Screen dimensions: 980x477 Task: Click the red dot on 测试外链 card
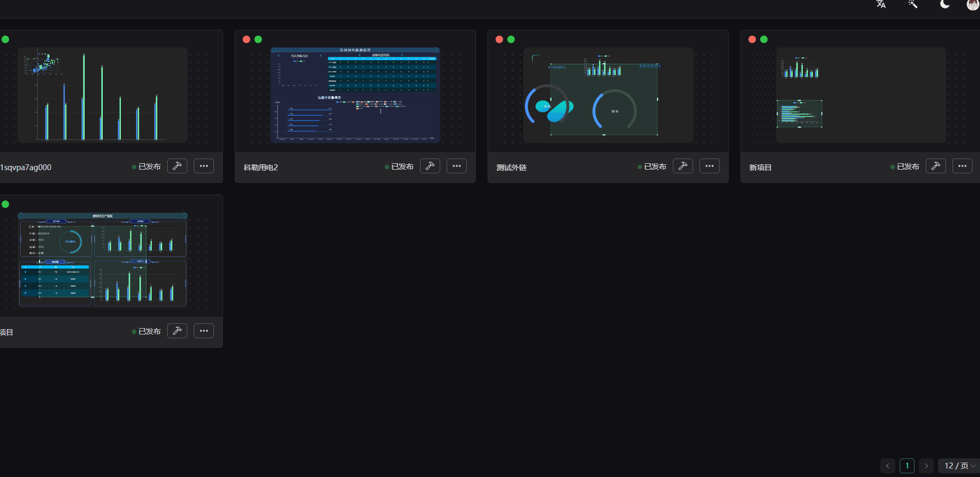(499, 39)
